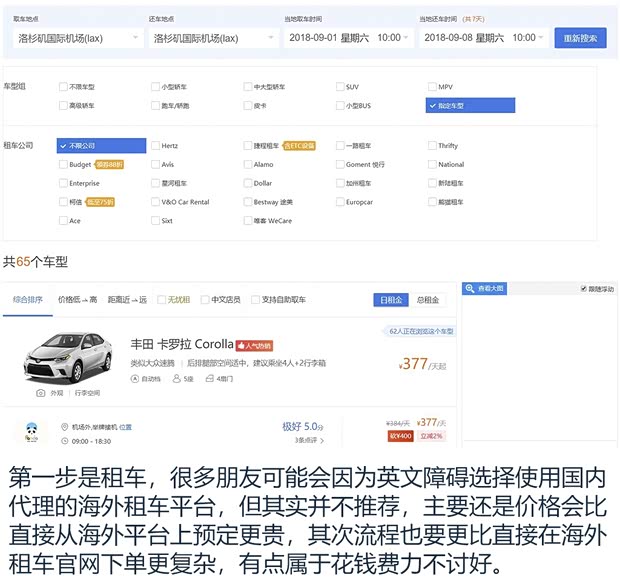Check the Ace checkbox
This screenshot has height=581, width=620.
63,220
